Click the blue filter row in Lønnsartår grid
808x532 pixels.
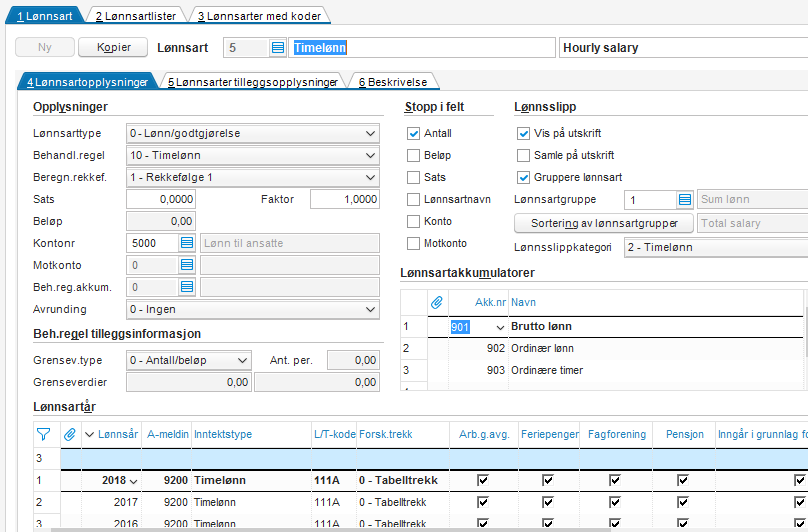click(434, 458)
